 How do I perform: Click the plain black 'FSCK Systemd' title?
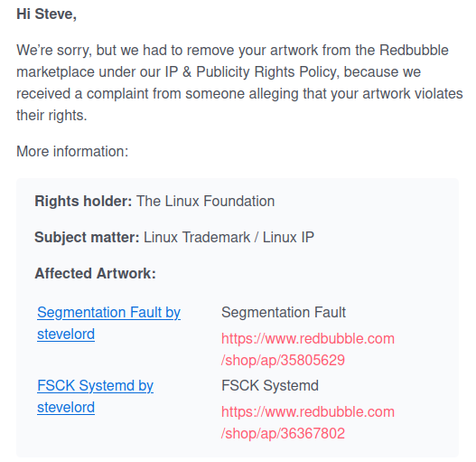coord(270,385)
